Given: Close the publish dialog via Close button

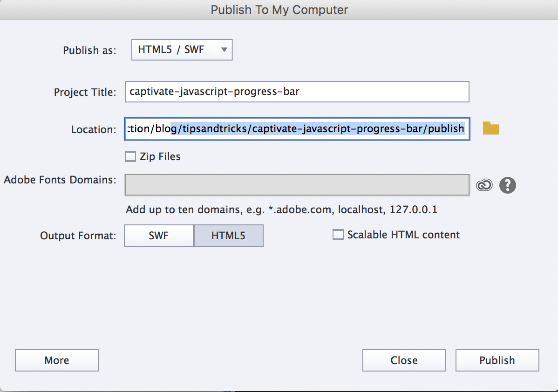Looking at the screenshot, I should pyautogui.click(x=404, y=360).
